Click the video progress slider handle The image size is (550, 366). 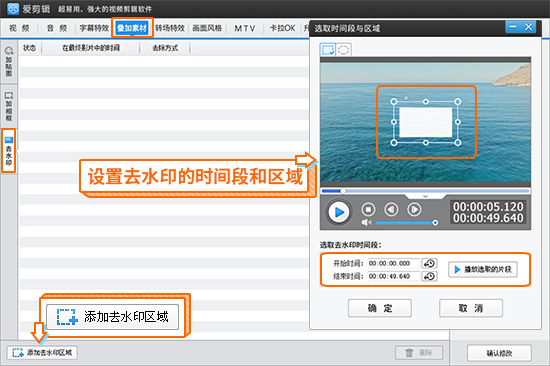pos(343,191)
